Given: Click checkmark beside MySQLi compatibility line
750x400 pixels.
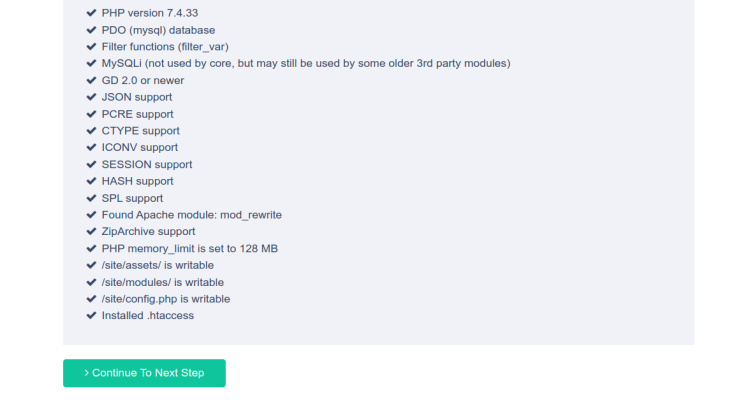Looking at the screenshot, I should pos(91,64).
